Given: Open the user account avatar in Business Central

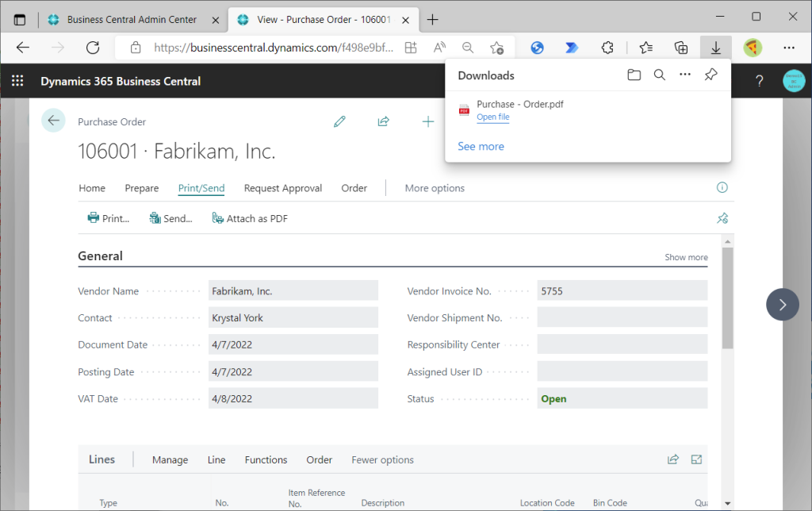Looking at the screenshot, I should click(794, 81).
